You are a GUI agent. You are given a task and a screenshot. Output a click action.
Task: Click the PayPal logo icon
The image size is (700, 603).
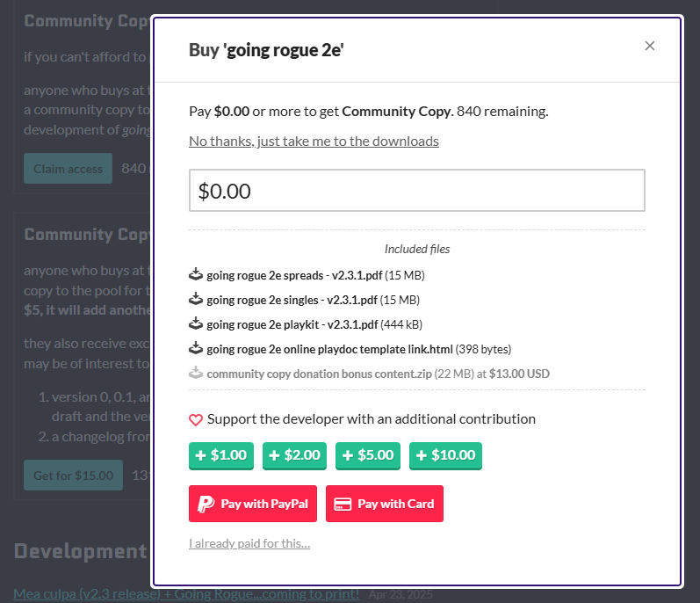tap(206, 504)
